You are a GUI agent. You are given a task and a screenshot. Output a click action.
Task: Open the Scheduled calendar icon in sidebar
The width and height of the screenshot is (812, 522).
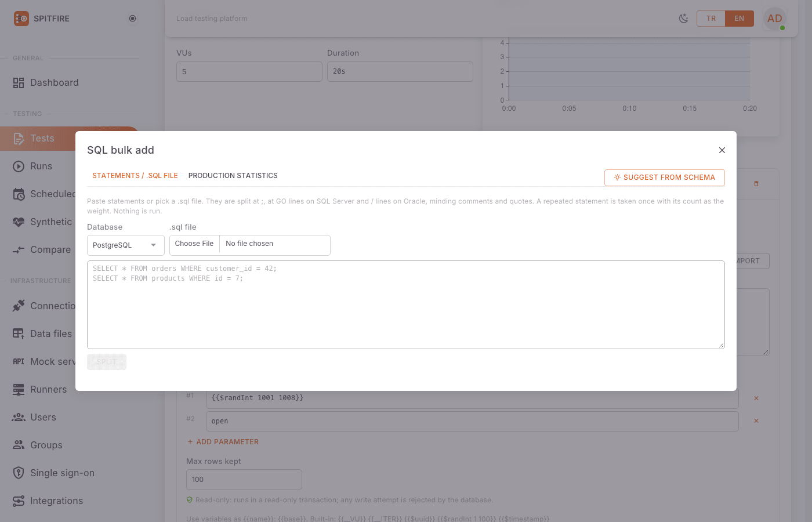19,194
